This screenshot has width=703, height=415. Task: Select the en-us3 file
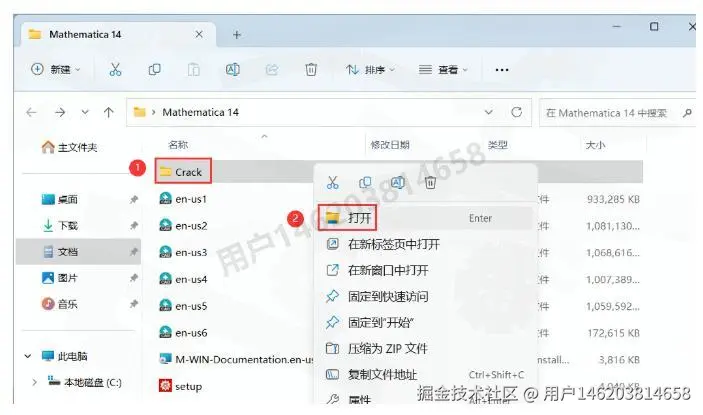point(183,252)
